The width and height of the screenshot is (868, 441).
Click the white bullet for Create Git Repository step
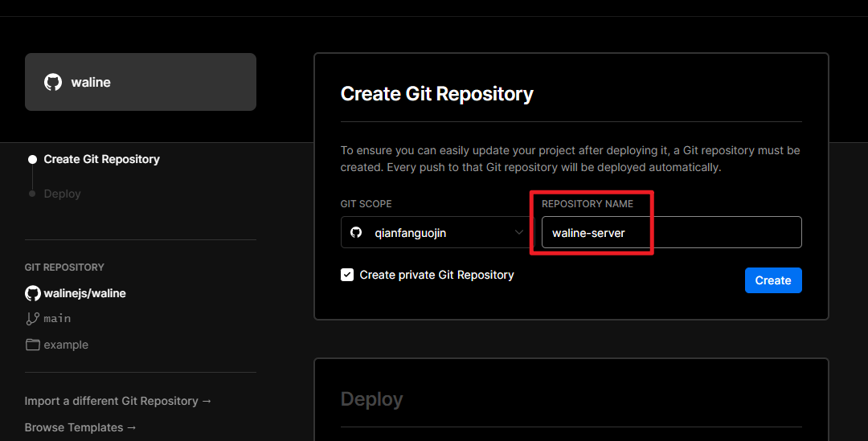pos(32,160)
